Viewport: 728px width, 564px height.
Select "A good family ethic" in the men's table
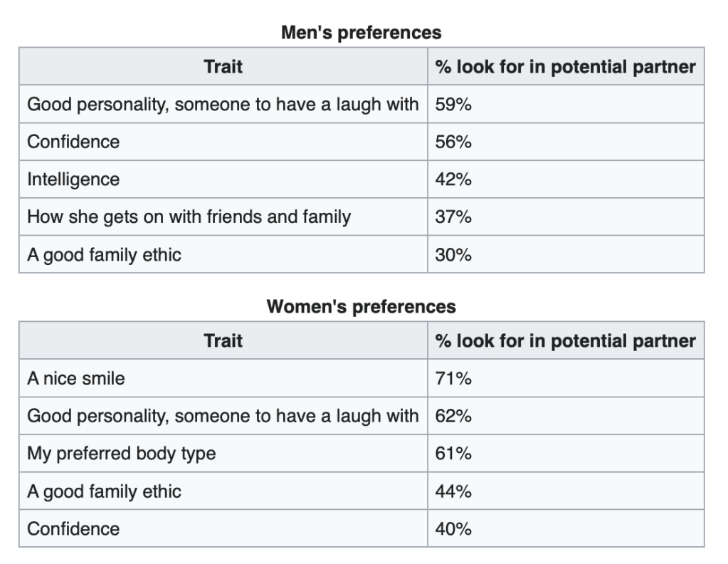(104, 254)
